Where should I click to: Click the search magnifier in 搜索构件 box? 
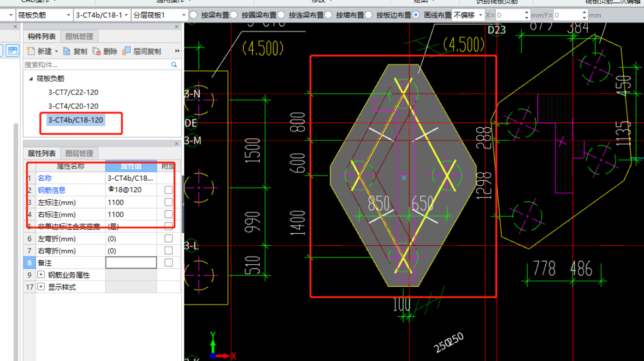pyautogui.click(x=174, y=65)
